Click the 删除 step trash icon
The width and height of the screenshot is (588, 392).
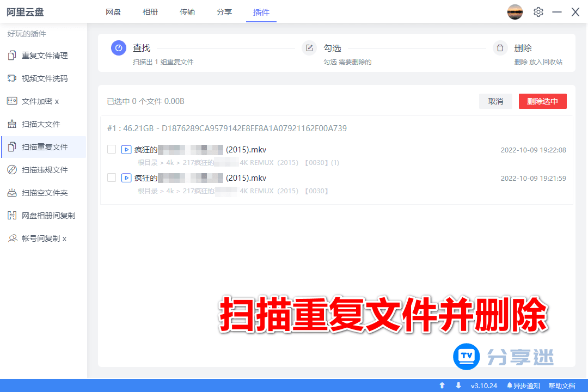[500, 48]
